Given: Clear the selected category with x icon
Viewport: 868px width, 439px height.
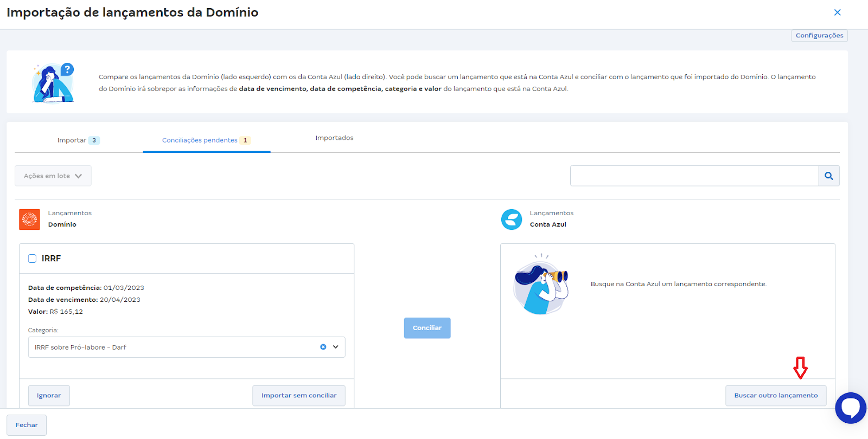Looking at the screenshot, I should tap(323, 347).
